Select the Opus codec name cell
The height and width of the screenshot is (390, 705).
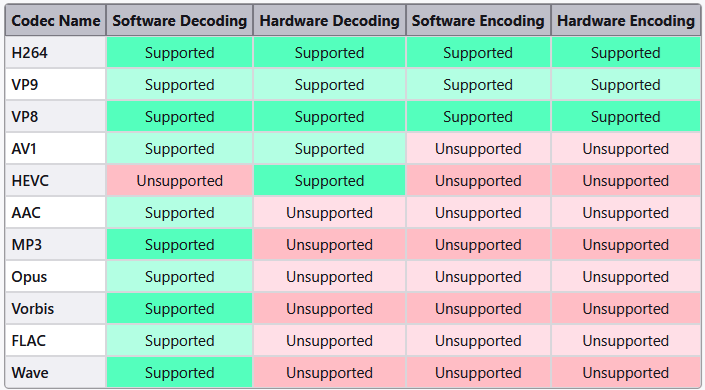tap(56, 276)
